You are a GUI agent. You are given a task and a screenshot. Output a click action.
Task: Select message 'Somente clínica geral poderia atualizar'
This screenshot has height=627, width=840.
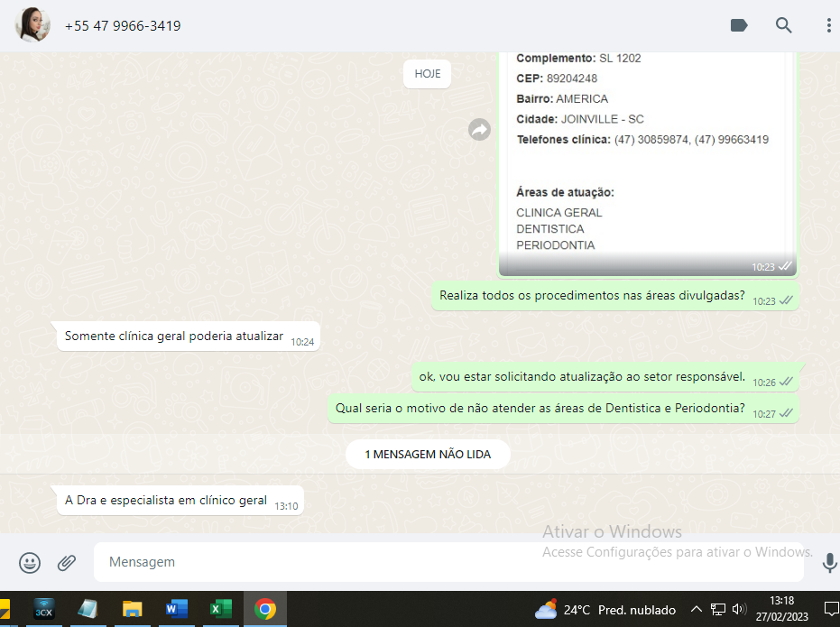tap(189, 337)
